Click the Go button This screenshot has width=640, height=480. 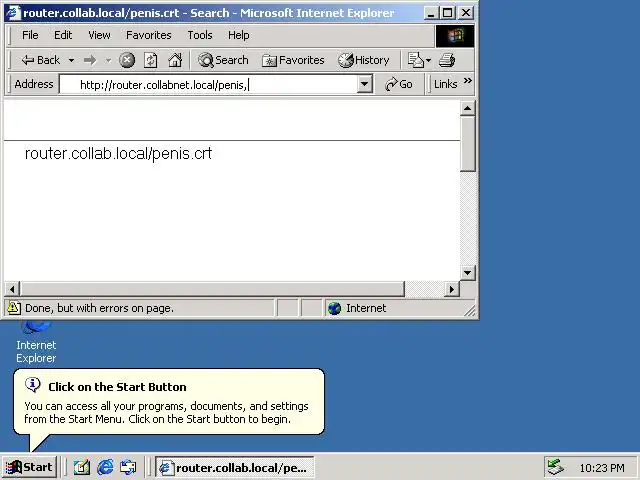398,84
